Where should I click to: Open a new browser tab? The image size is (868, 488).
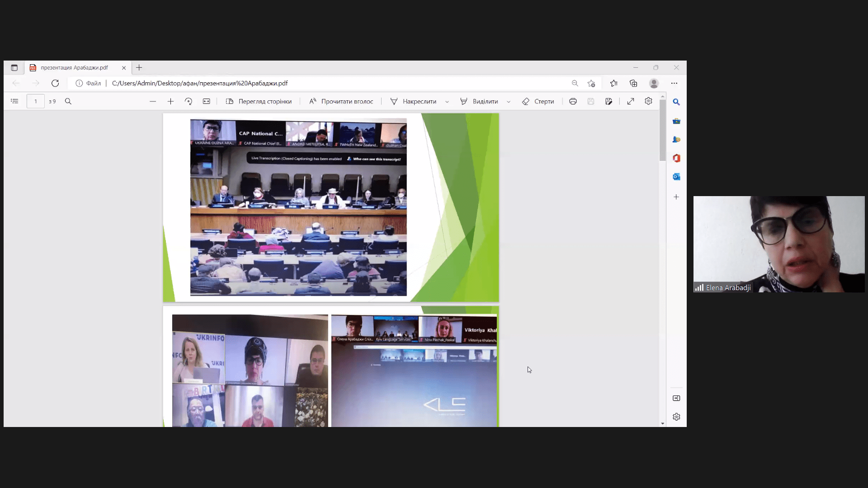(x=139, y=68)
